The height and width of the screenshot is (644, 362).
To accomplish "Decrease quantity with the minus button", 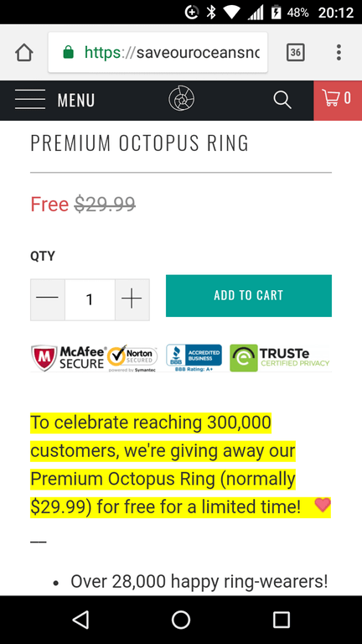I will [48, 299].
